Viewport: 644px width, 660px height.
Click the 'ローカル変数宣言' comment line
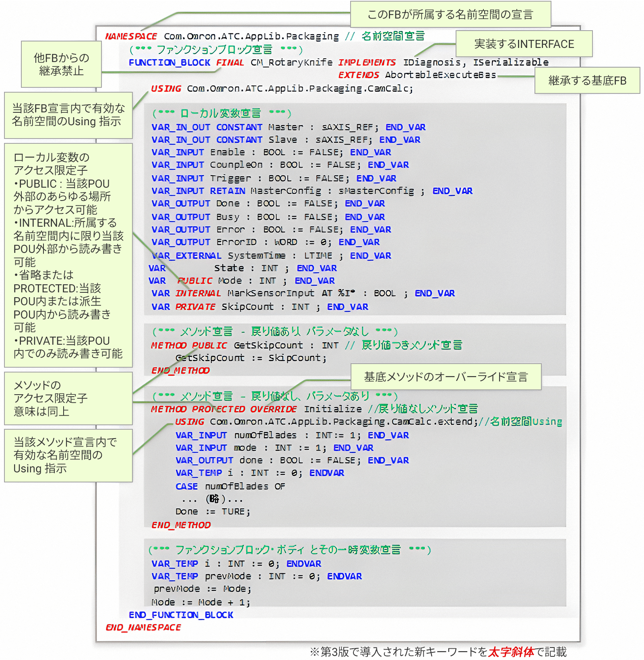point(222,113)
